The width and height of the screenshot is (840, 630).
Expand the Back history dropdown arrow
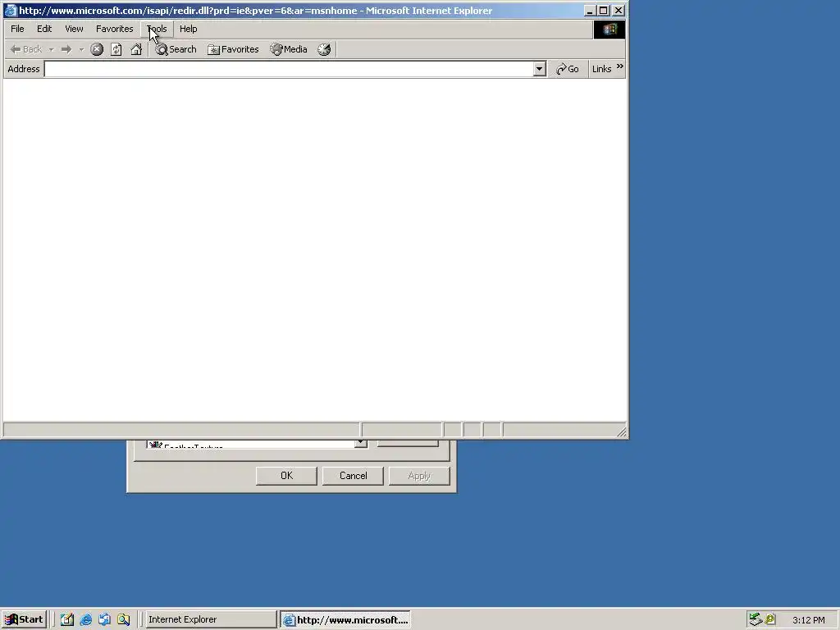[x=51, y=49]
